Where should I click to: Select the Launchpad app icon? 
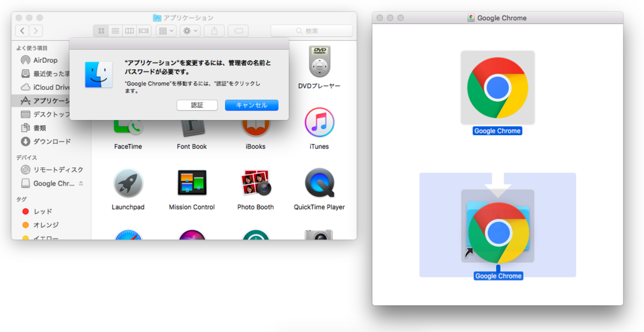tap(128, 183)
